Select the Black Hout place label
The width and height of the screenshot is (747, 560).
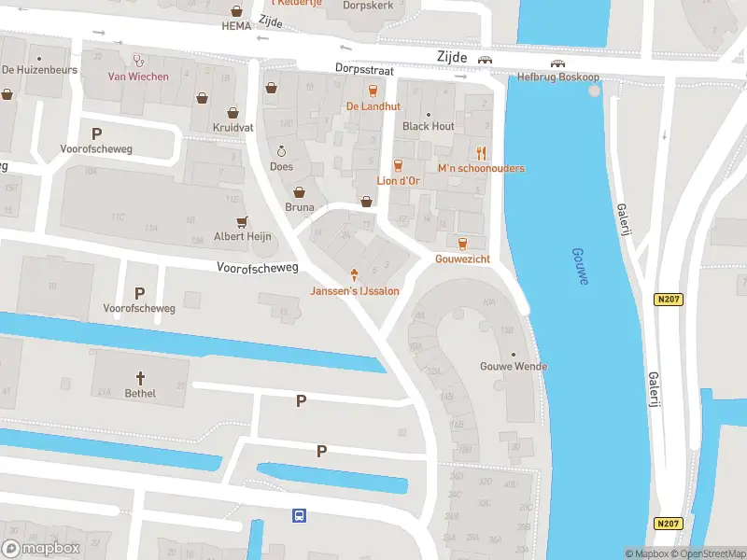429,126
